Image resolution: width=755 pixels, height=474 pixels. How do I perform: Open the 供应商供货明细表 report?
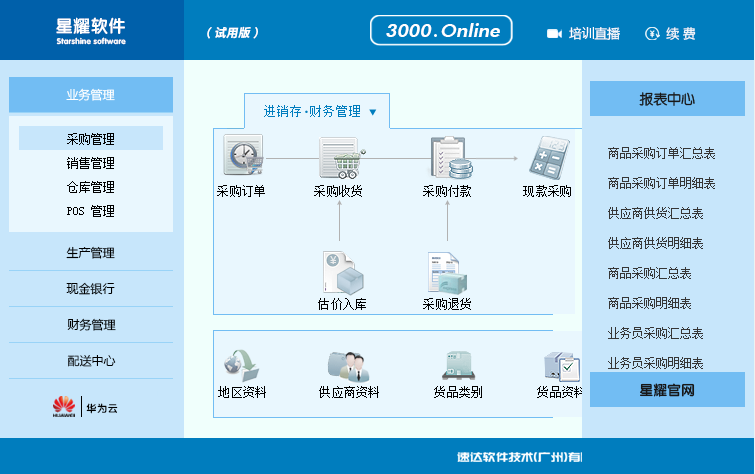(655, 243)
